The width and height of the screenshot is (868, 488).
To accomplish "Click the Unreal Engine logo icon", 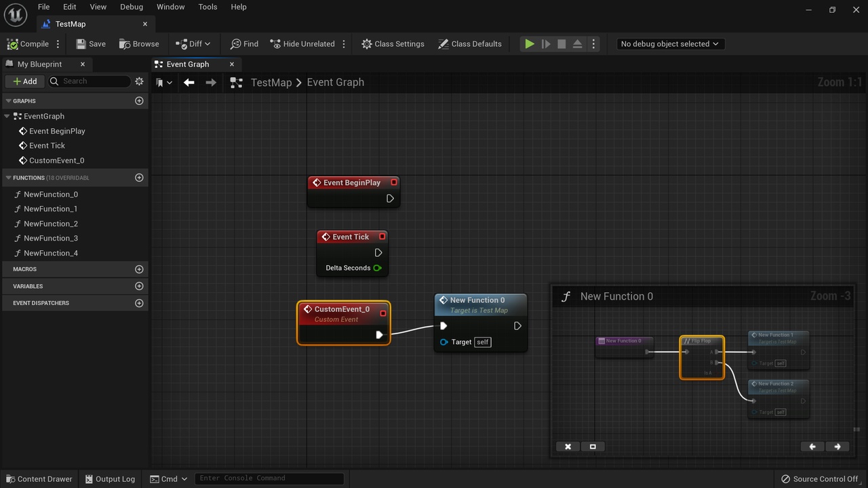I will pos(15,15).
